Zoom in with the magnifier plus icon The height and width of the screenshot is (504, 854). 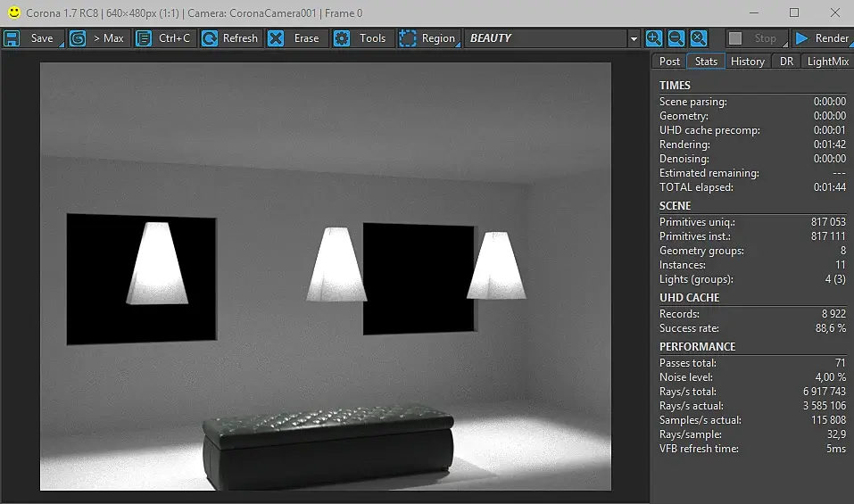point(653,38)
